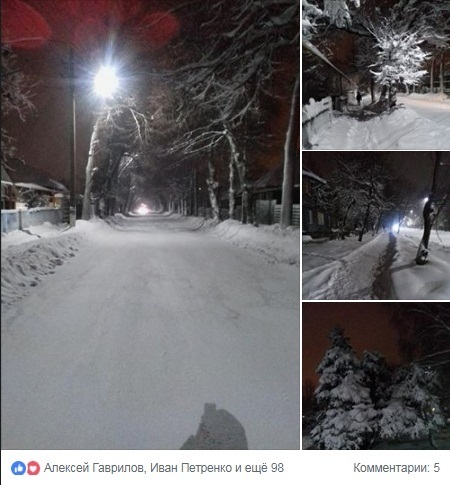Open the 'Комментарии: 5' comments link
Viewport: 450px width, 485px height.
397,468
